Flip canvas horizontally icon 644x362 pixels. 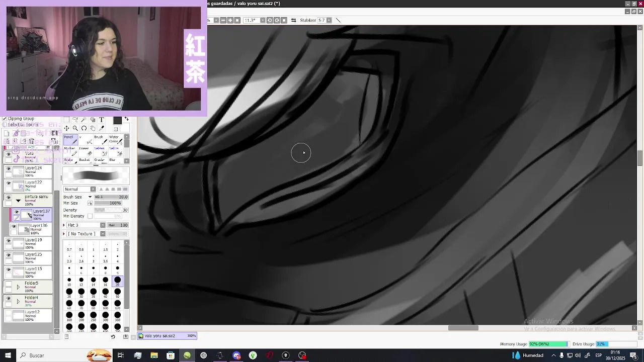tap(293, 20)
